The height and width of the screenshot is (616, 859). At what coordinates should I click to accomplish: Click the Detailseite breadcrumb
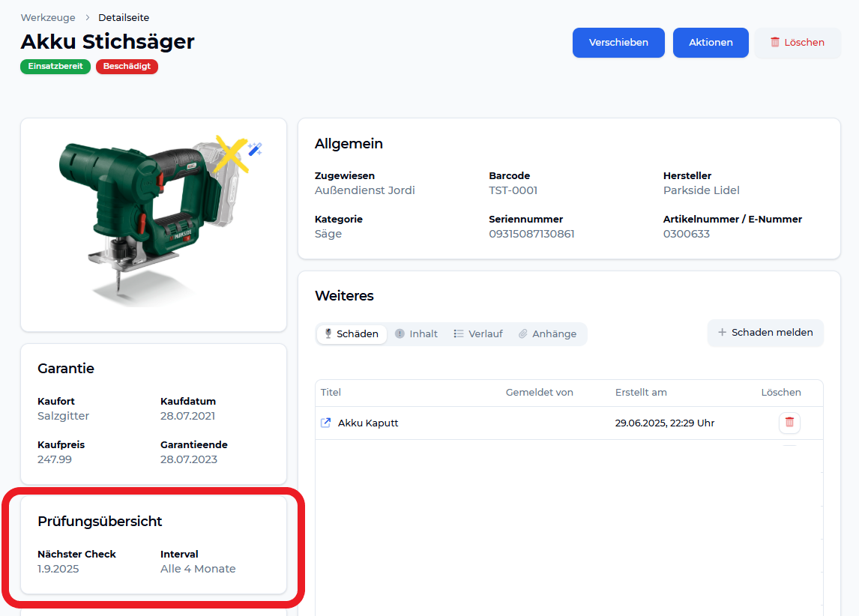click(124, 17)
